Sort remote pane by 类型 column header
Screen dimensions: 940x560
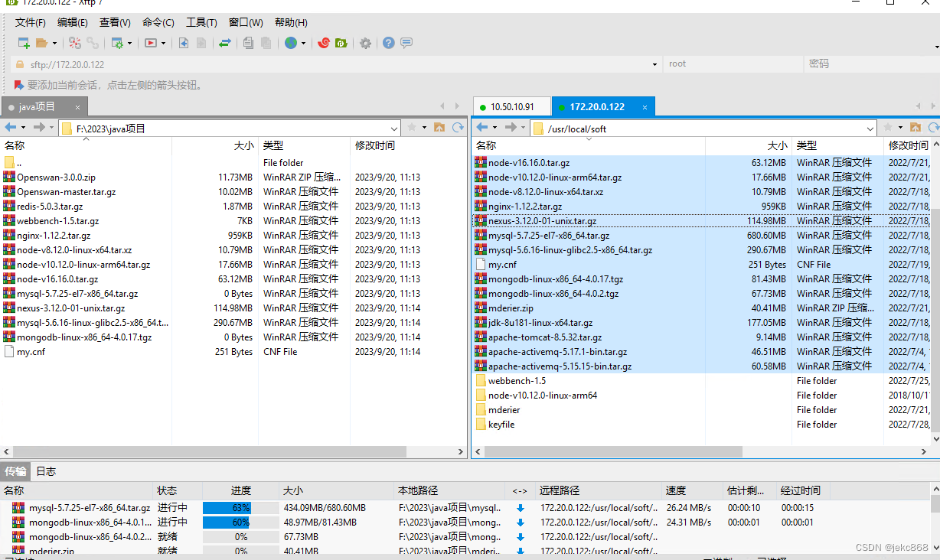[x=837, y=145]
